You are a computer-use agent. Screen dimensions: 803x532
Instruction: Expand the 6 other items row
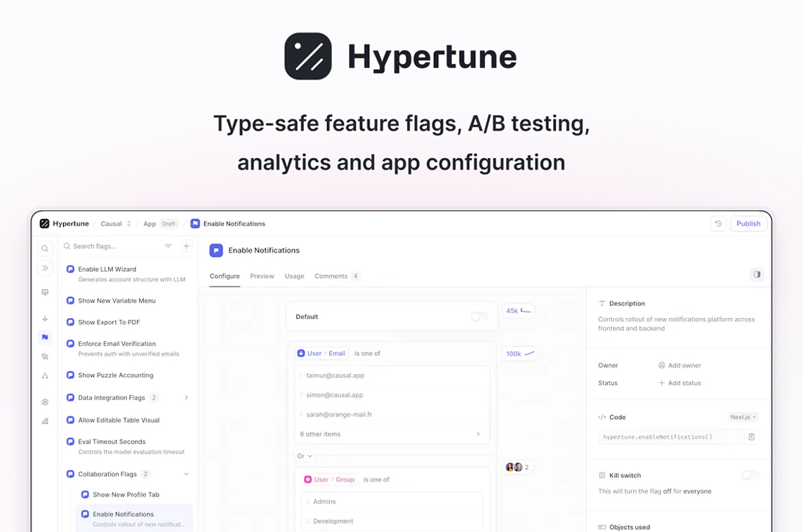pos(392,434)
